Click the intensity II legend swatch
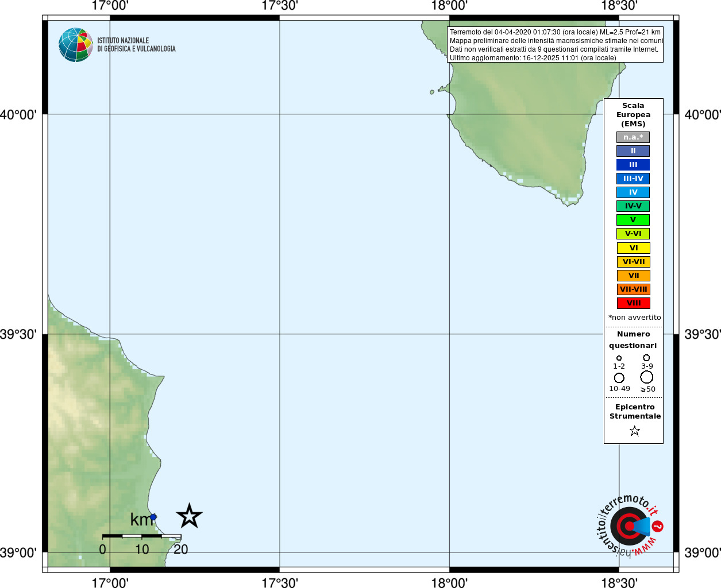The image size is (721, 588). coord(633,151)
